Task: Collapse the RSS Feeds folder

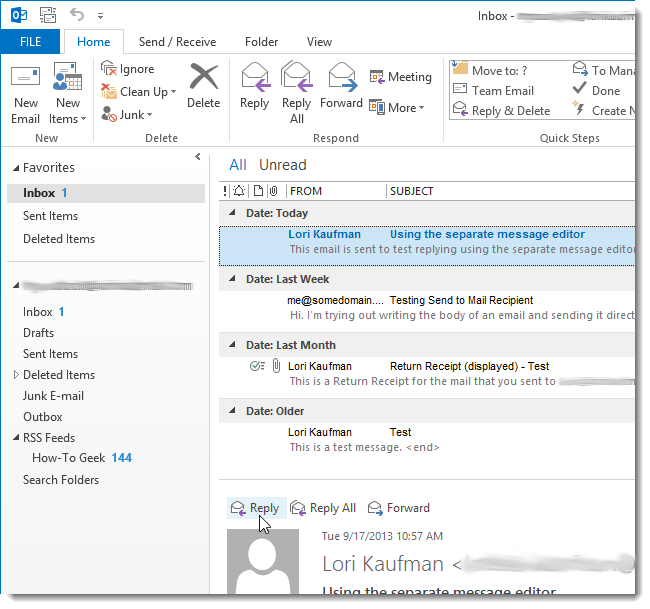Action: coord(16,437)
